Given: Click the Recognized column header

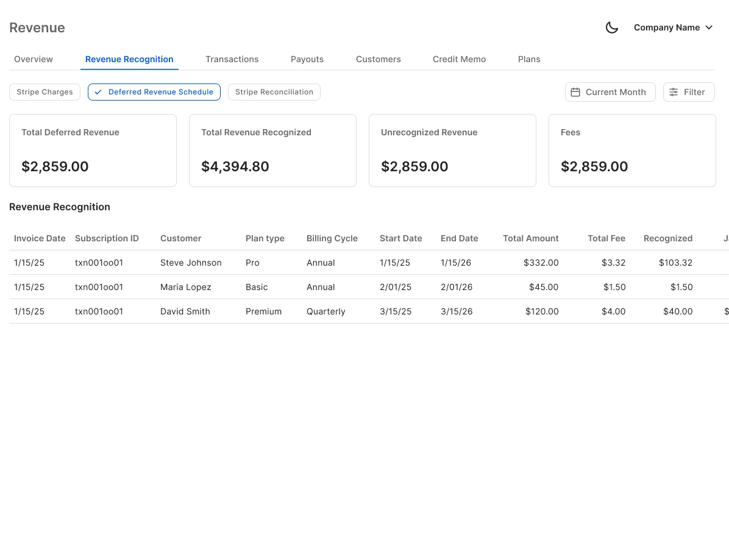Looking at the screenshot, I should 668,238.
